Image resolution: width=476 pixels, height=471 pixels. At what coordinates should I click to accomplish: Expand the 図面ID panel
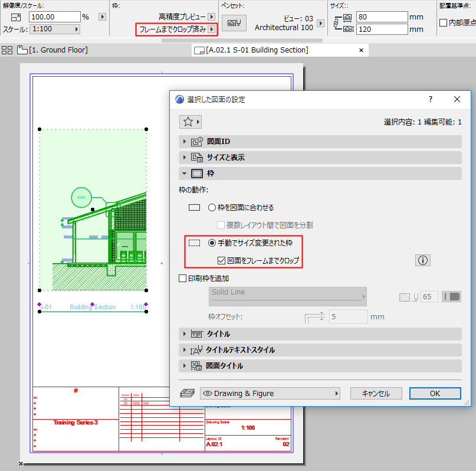[184, 142]
